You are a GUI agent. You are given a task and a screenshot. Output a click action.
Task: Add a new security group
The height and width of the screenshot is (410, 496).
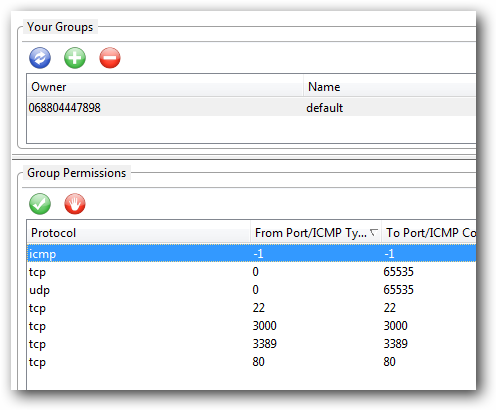pos(75,58)
